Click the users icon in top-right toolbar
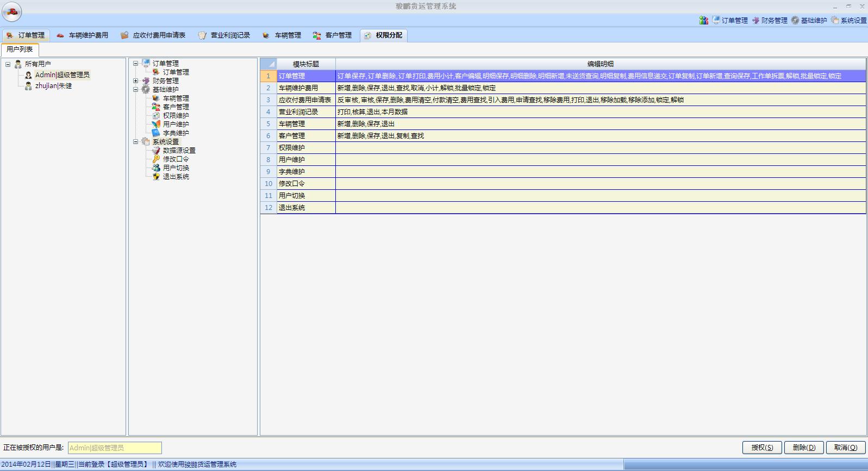 coord(704,20)
